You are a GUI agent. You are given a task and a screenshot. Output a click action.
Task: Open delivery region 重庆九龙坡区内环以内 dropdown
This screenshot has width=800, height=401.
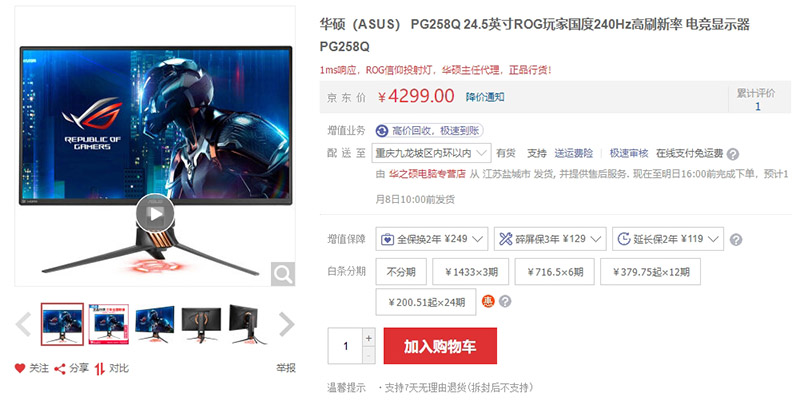tap(431, 153)
